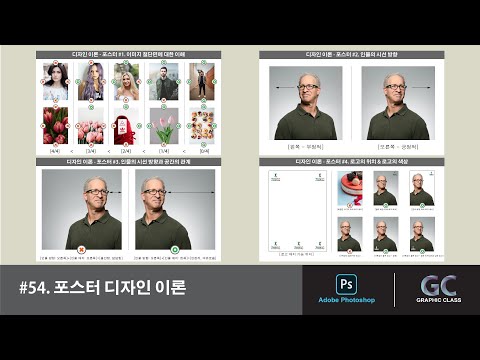Click the top-left logo in logo placement sheet

pyautogui.click(x=276, y=177)
